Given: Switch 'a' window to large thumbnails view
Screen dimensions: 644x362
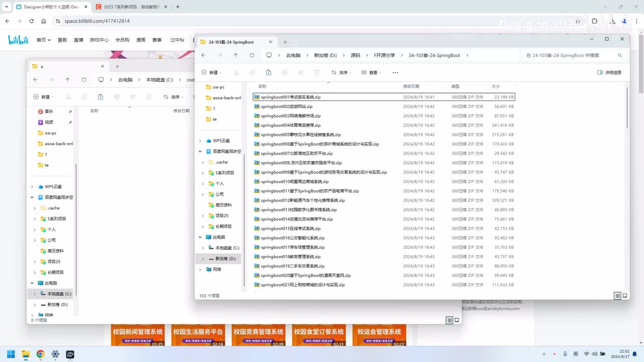Looking at the screenshot, I should click(457, 320).
